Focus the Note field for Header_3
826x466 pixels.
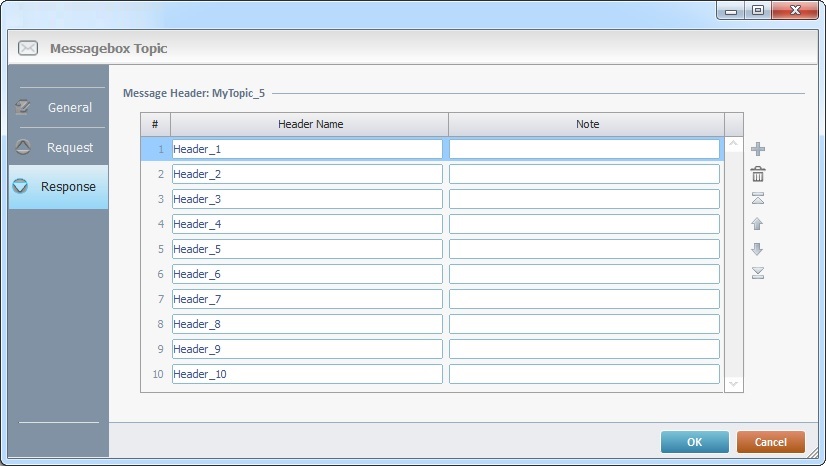pyautogui.click(x=584, y=199)
